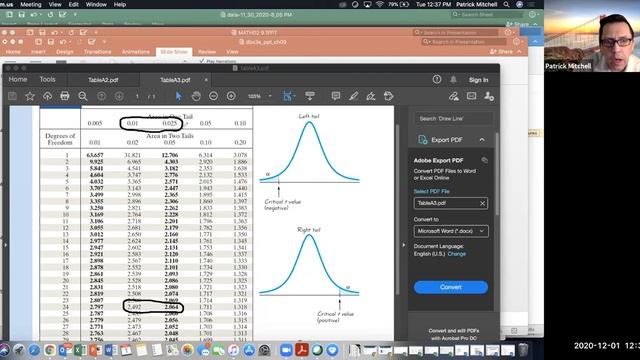Open the Meeting menu
The height and width of the screenshot is (360, 640).
point(31,4)
